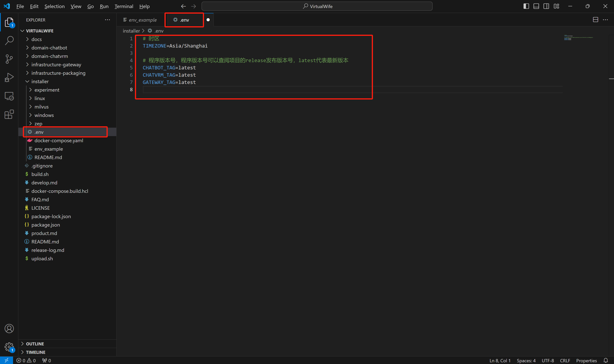Open the Extensions view
Viewport: 614px width, 364px height.
pos(9,114)
